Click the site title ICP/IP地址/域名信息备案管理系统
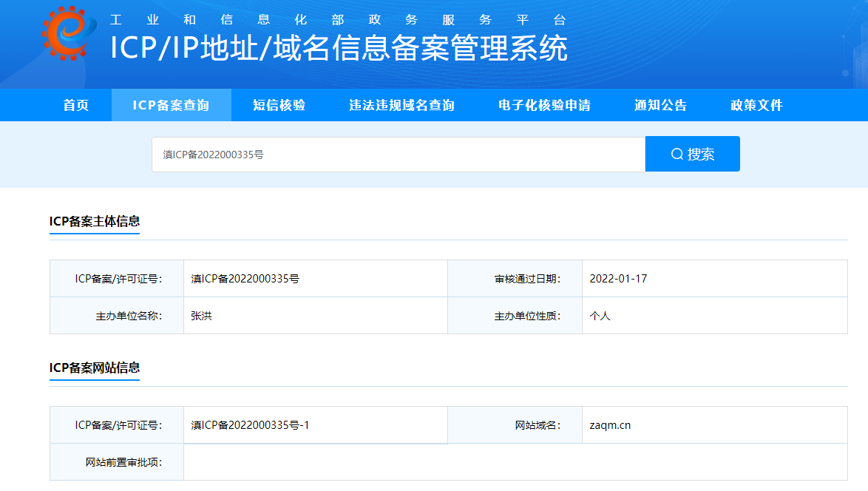This screenshot has width=868, height=491. pos(339,48)
